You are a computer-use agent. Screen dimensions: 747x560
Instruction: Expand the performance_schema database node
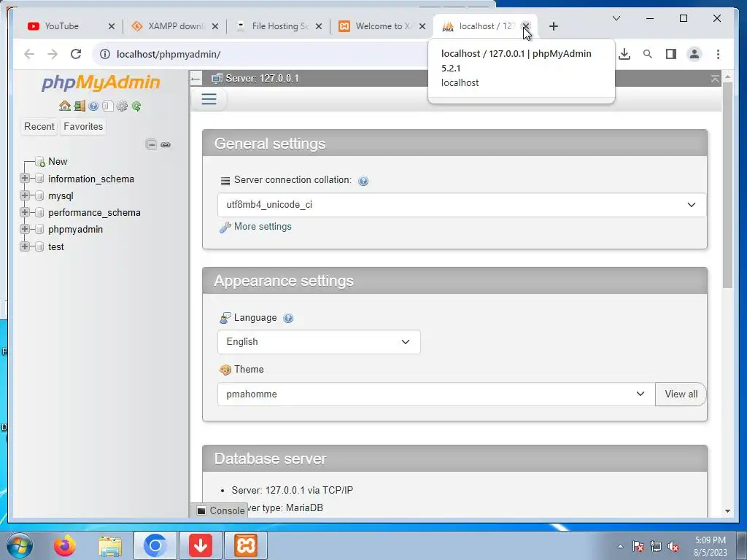pyautogui.click(x=25, y=212)
